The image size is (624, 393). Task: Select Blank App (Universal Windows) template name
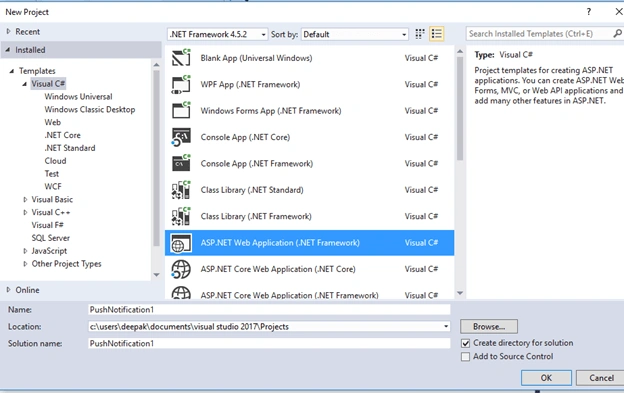click(256, 58)
